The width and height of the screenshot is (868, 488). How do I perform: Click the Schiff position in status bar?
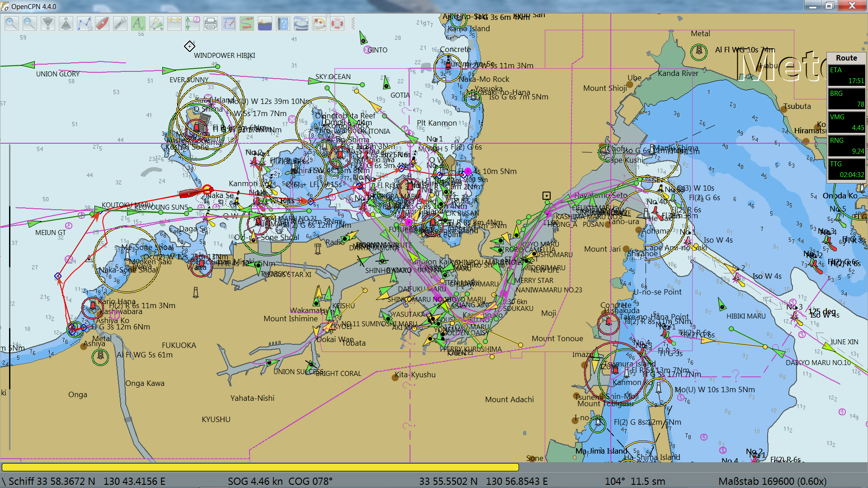[87, 481]
